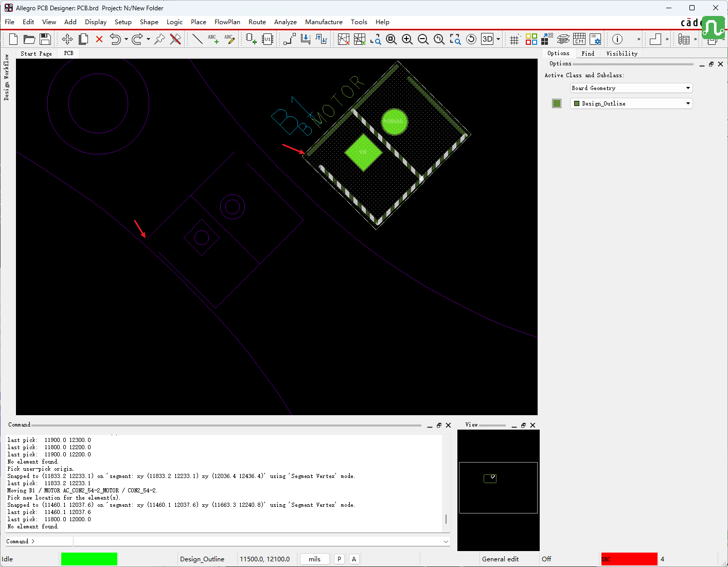The image size is (728, 567).
Task: Select the Copy tool
Action: point(83,39)
